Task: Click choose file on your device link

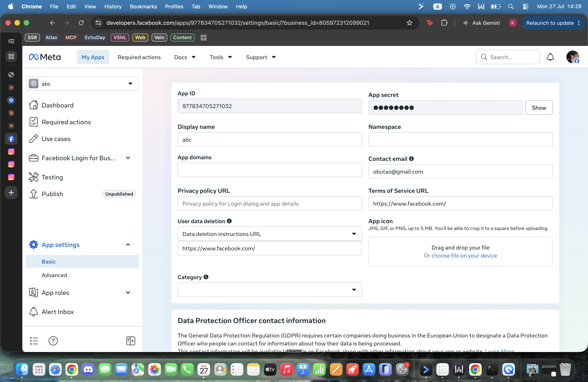Action: (x=464, y=256)
